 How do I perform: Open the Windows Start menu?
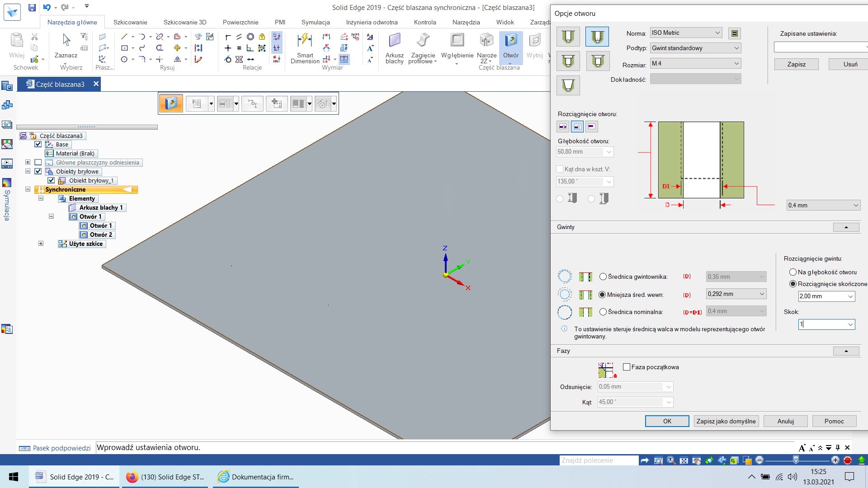14,477
